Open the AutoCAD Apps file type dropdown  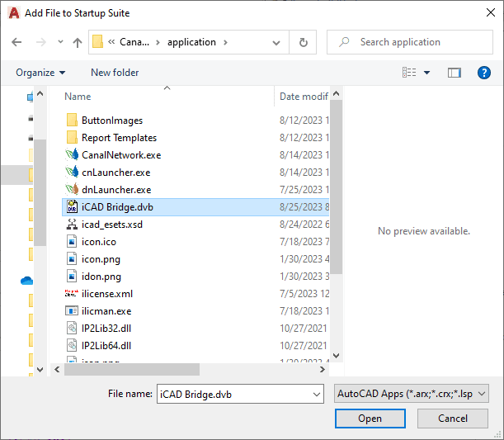412,394
